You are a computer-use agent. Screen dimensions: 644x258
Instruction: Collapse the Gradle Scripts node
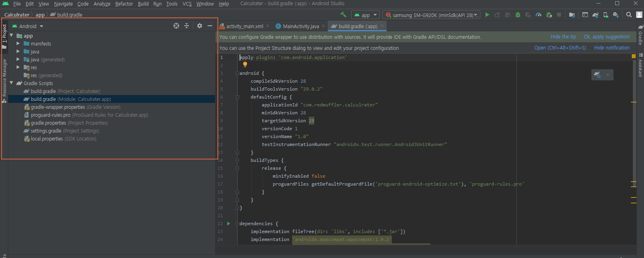click(11, 83)
